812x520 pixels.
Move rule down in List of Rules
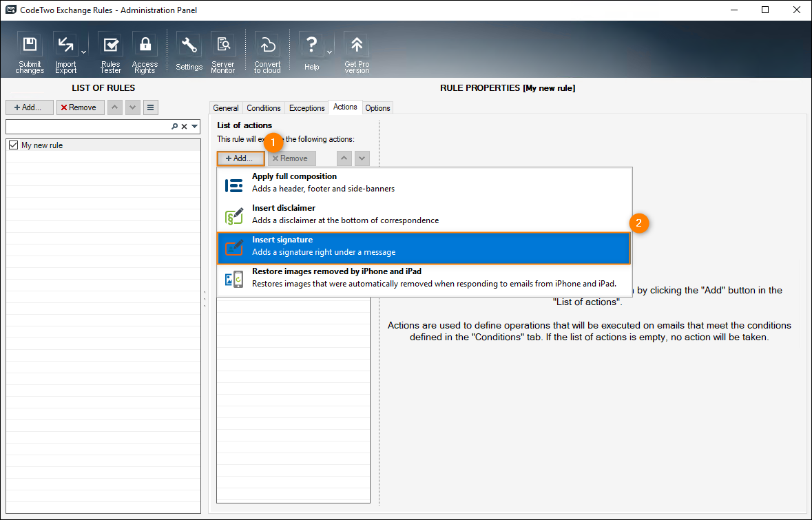click(133, 107)
